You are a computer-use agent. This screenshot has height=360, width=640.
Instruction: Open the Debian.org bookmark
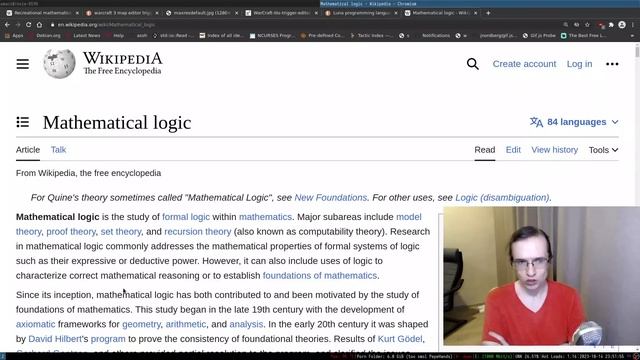pos(45,36)
